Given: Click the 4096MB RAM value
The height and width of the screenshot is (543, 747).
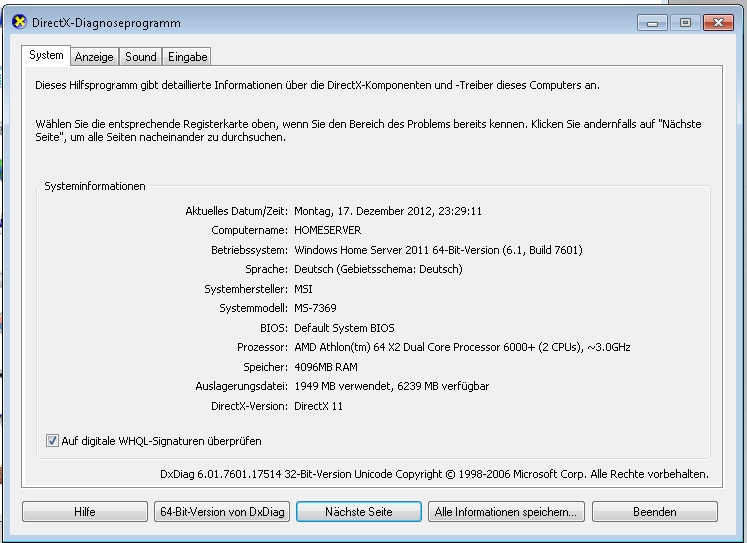Looking at the screenshot, I should click(x=326, y=367).
